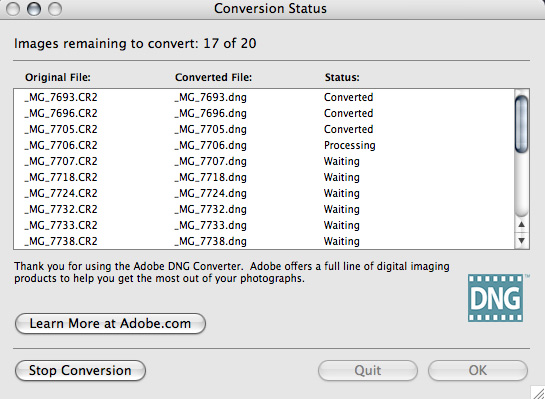545x399 pixels.
Task: Click the Waiting status of _MG_7707
Action: (x=342, y=161)
